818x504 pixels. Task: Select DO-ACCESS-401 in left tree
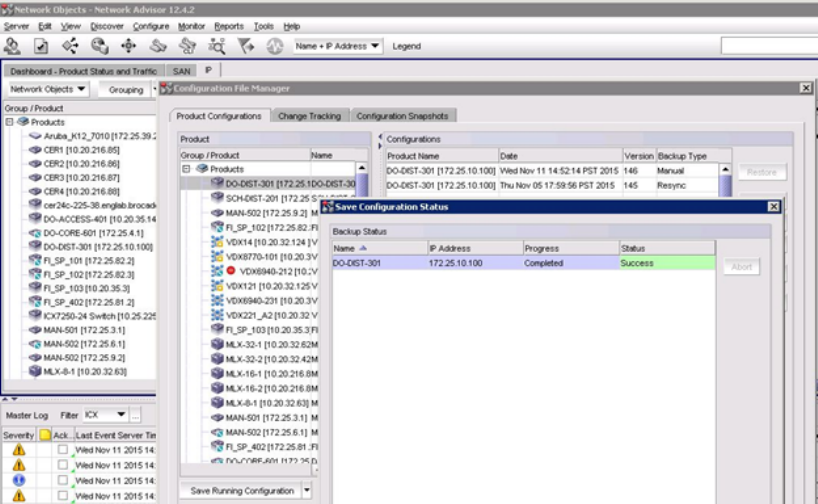(x=99, y=219)
